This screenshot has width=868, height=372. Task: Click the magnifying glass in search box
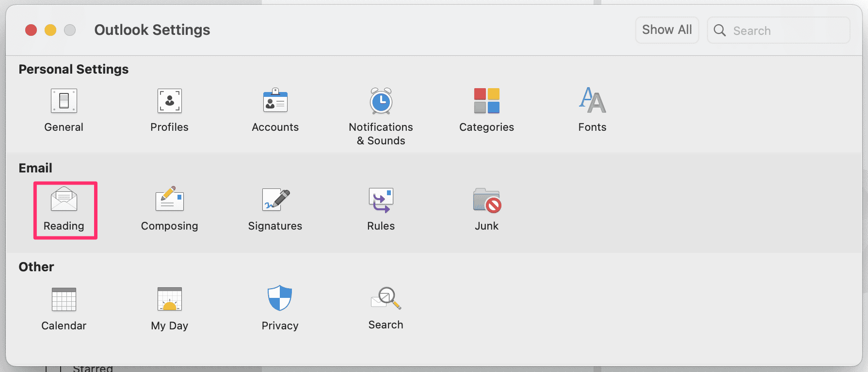[x=720, y=31]
